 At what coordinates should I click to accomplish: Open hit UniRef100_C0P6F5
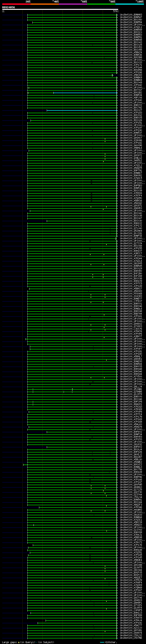point(131,610)
